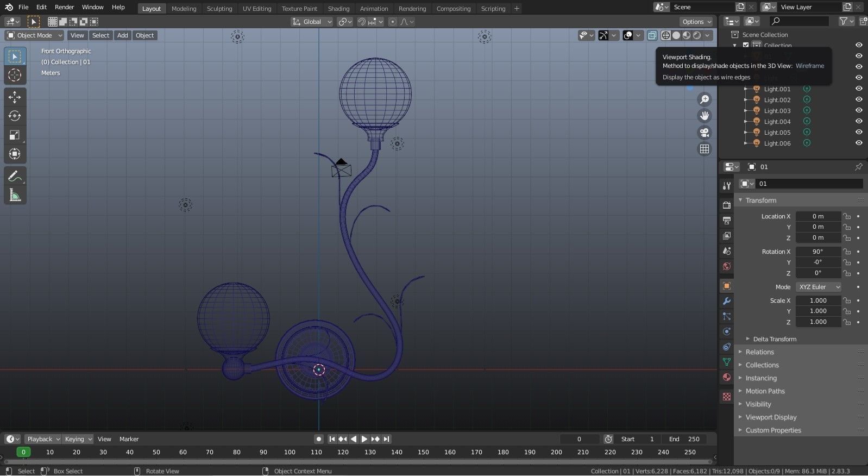Image resolution: width=868 pixels, height=476 pixels.
Task: Click the viewport zoom magnifier gizmo
Action: 705,99
